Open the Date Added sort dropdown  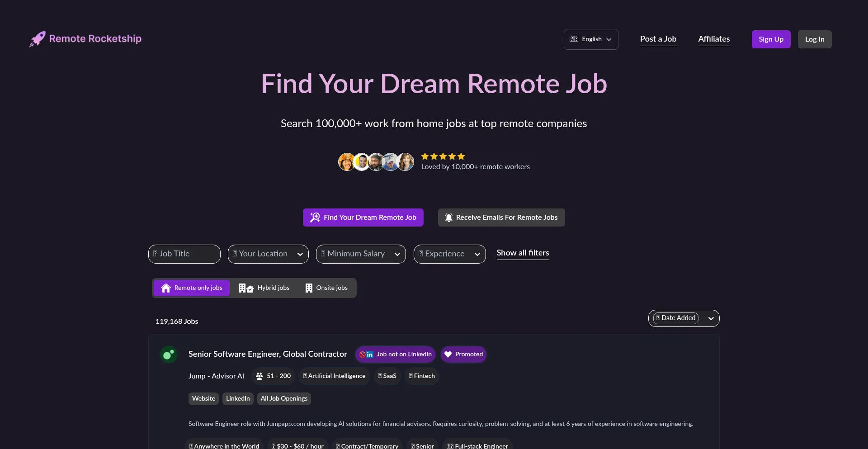[684, 318]
